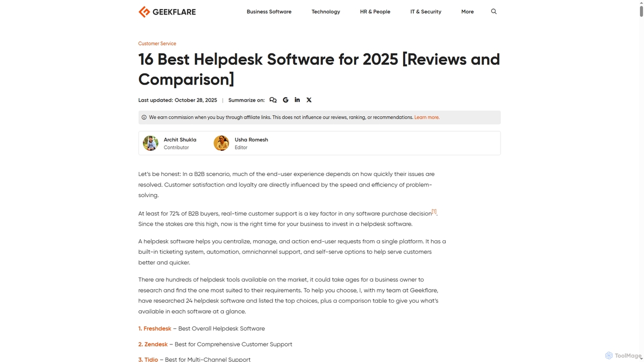Expand the More menu

[x=467, y=12]
